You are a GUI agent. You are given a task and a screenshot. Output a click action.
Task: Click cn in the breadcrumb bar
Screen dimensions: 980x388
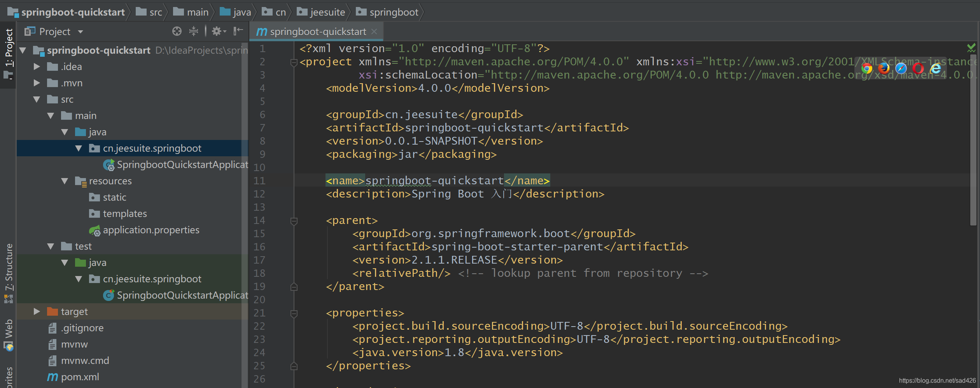pos(281,12)
